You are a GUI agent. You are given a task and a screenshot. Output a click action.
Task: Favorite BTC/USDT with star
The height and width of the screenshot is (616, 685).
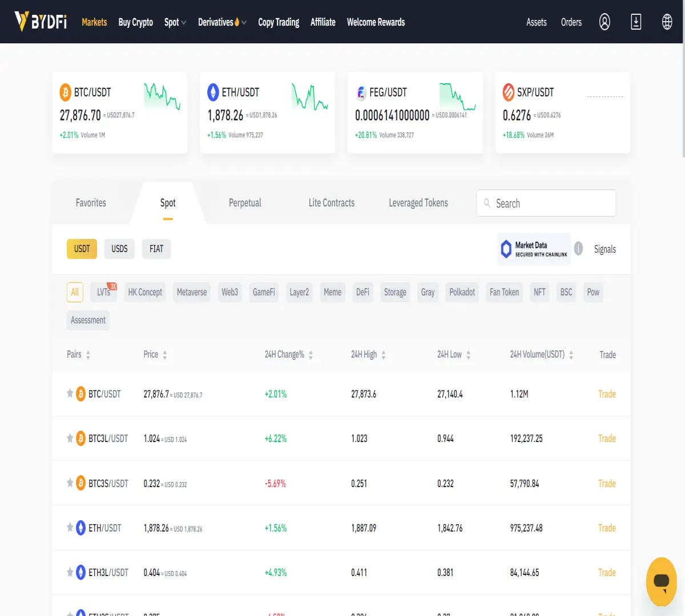click(x=70, y=393)
